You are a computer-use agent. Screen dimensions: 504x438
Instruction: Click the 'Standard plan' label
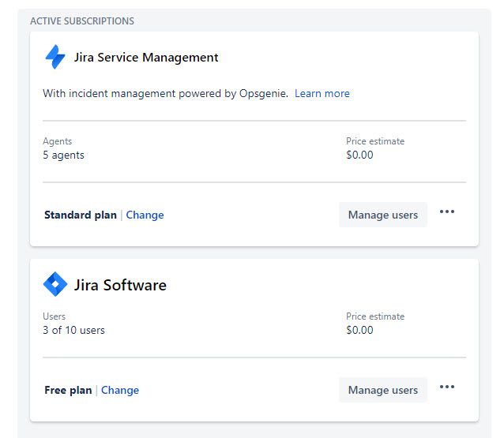81,215
